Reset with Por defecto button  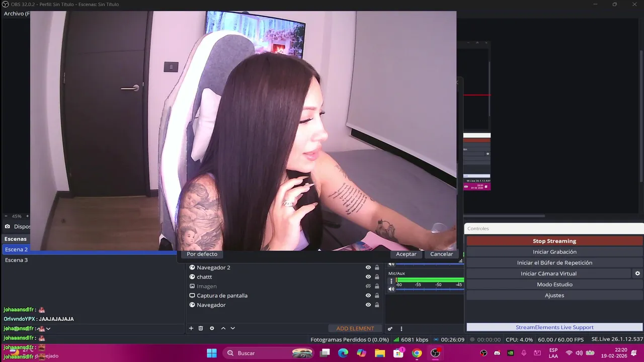(x=202, y=254)
